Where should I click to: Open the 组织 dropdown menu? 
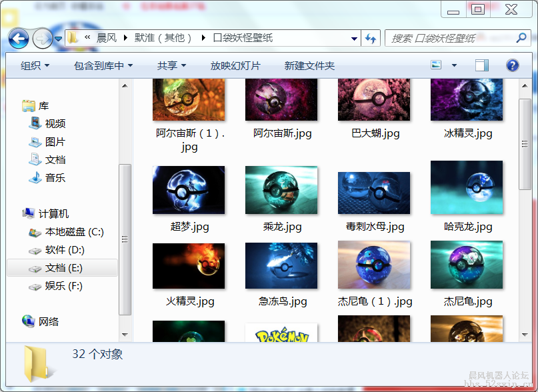coord(35,65)
